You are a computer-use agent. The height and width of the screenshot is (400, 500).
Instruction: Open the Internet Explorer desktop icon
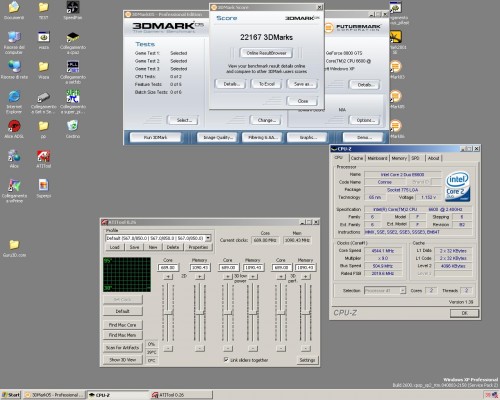pos(14,102)
